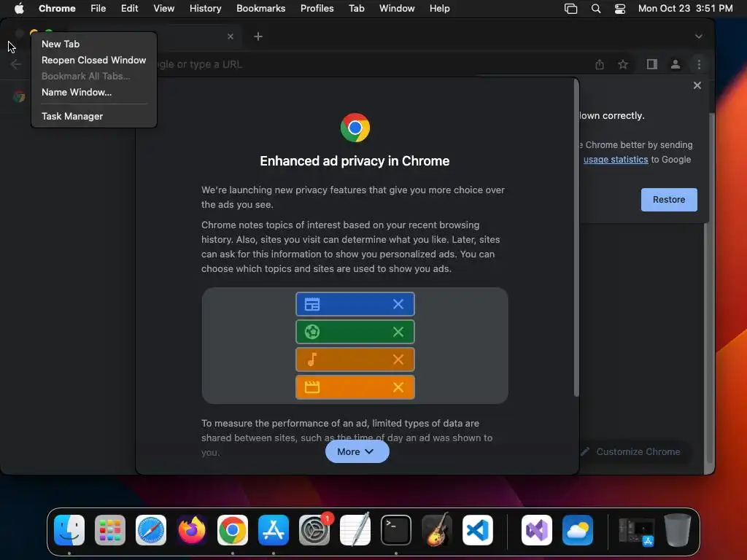Click the Customize Chrome button
This screenshot has height=560, width=747.
634,451
